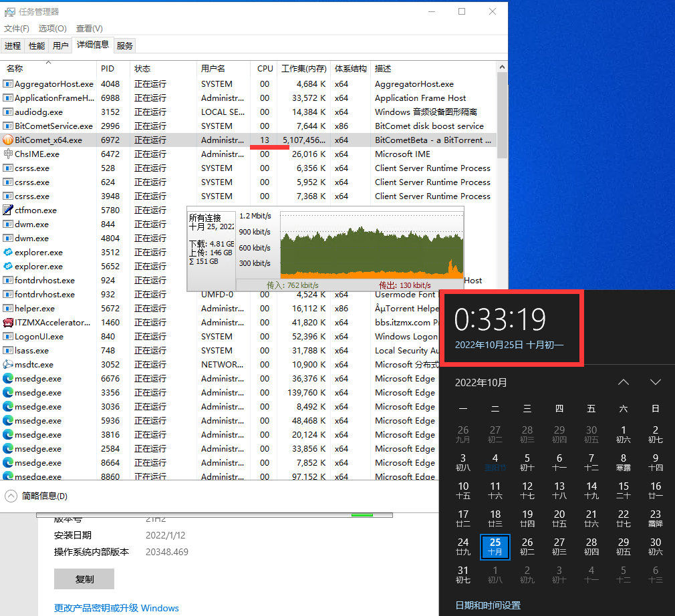Go to next month with calendar down chevron
675x616 pixels.
coord(655,382)
